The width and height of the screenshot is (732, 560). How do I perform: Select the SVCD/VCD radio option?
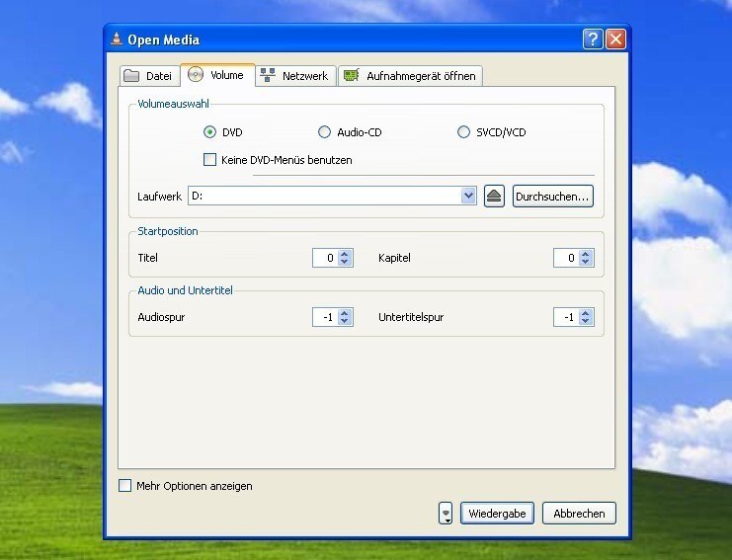[463, 132]
